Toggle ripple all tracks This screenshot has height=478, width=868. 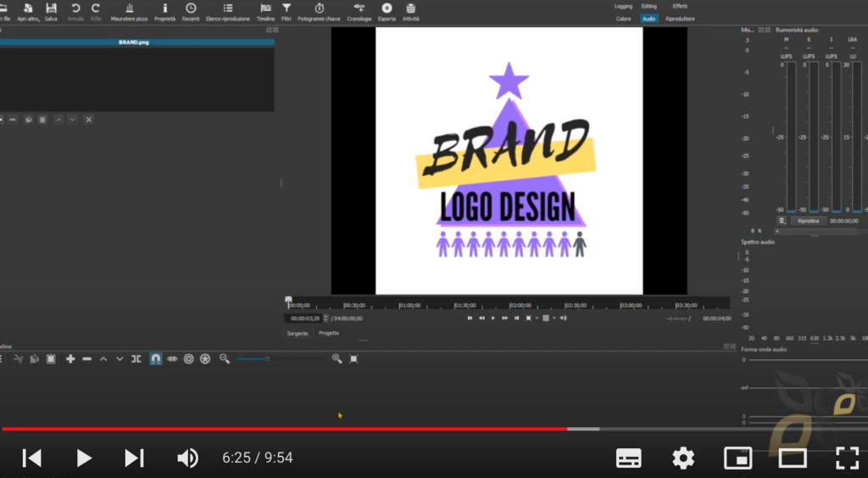[205, 359]
